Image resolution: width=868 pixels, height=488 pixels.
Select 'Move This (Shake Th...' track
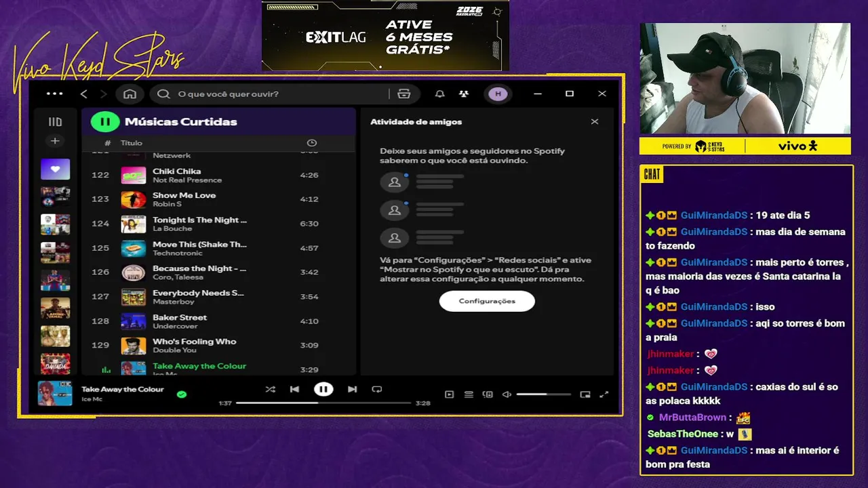click(x=218, y=248)
